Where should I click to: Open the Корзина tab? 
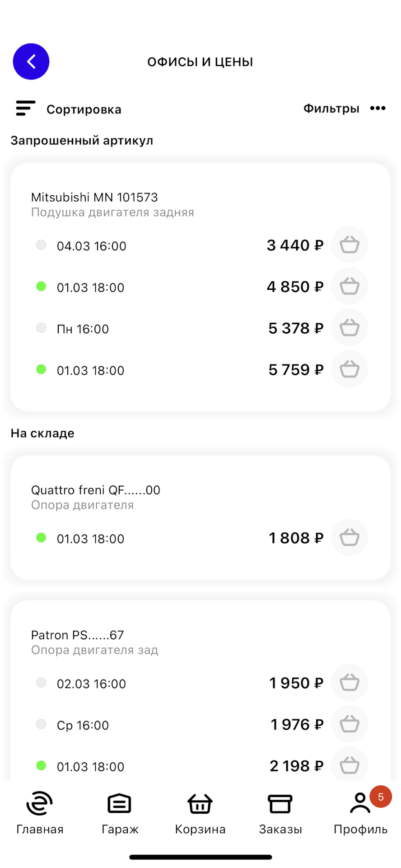(x=200, y=813)
